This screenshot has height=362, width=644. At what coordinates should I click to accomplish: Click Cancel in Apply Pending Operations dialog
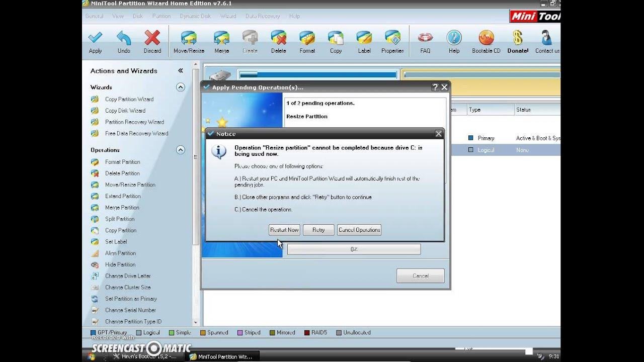[420, 276]
